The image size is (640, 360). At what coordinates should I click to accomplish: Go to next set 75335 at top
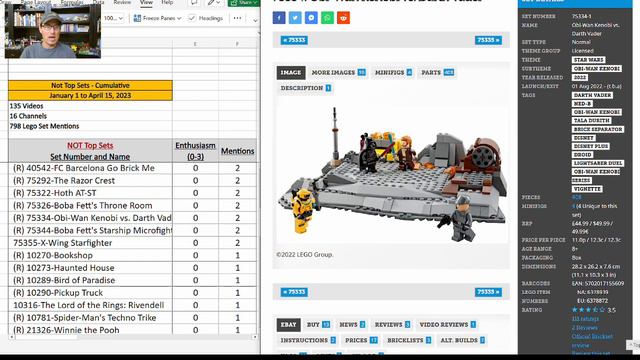(x=488, y=40)
